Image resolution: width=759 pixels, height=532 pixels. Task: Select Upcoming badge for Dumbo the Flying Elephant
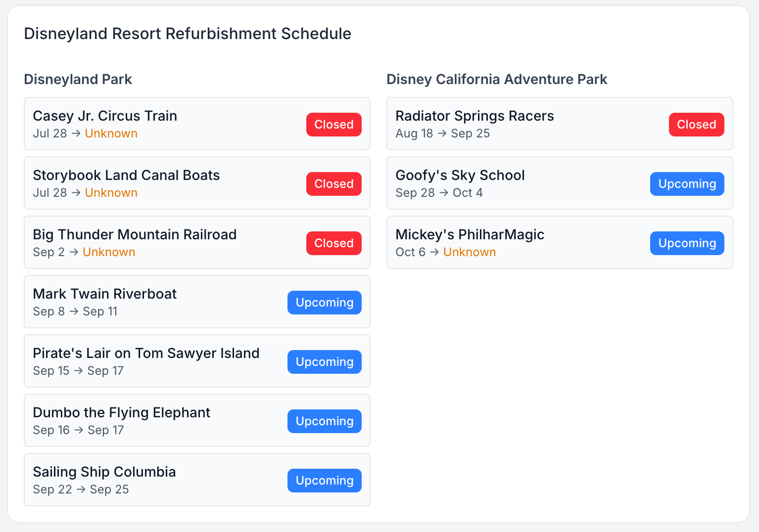pyautogui.click(x=325, y=421)
